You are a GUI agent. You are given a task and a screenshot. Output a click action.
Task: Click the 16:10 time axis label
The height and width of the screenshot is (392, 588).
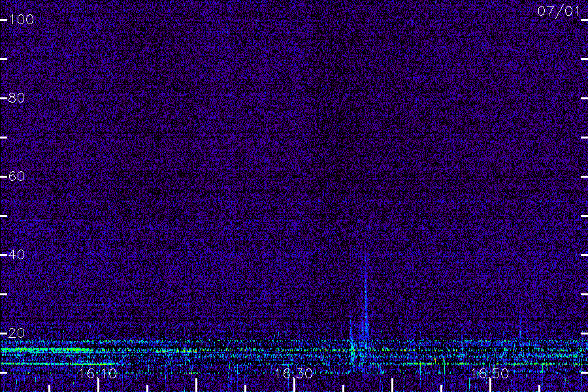[98, 374]
